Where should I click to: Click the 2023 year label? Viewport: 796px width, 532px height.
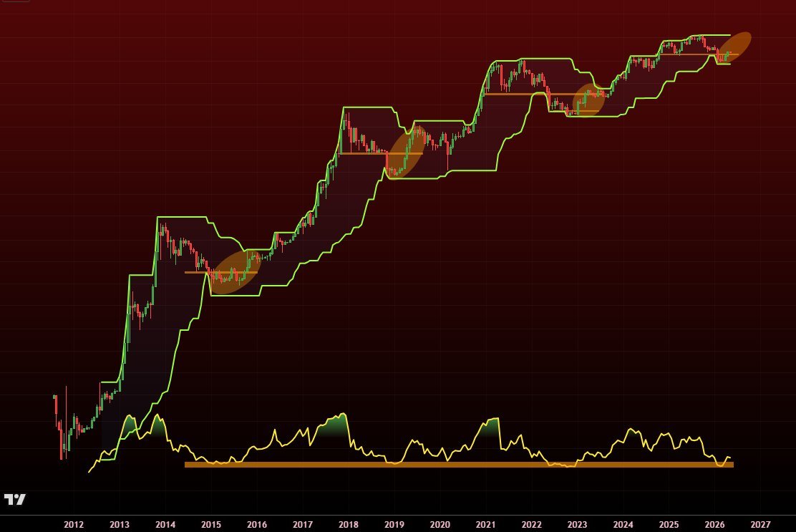tap(577, 524)
